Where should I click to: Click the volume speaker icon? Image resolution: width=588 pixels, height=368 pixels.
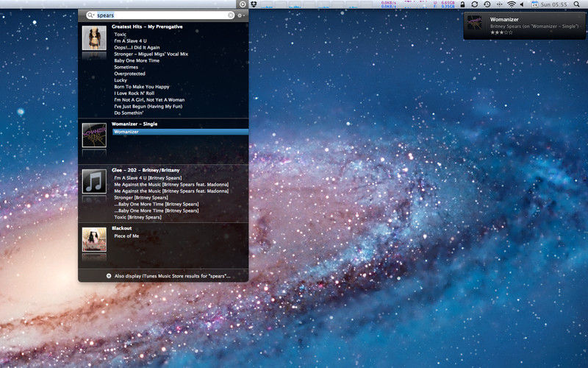click(522, 4)
